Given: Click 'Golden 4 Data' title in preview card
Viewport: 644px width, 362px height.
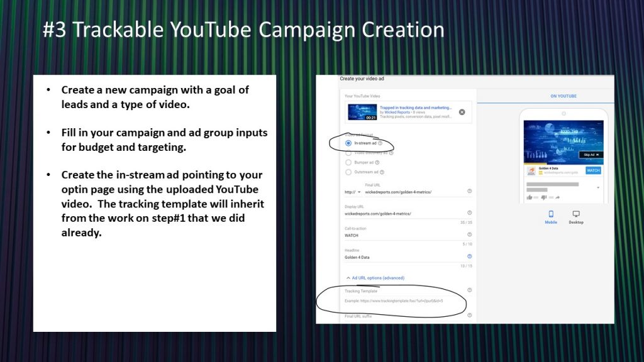Looking at the screenshot, I should point(548,168).
